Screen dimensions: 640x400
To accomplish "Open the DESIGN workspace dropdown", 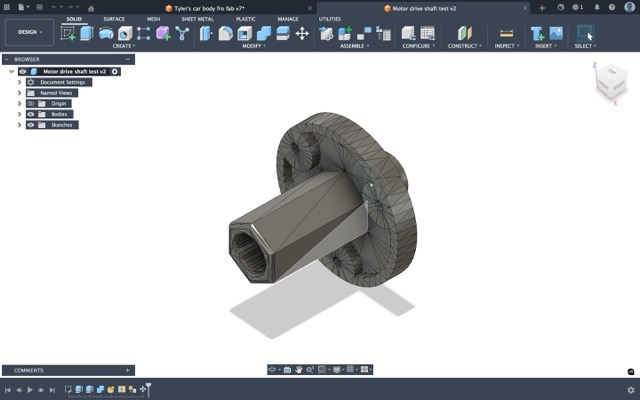I will [29, 32].
